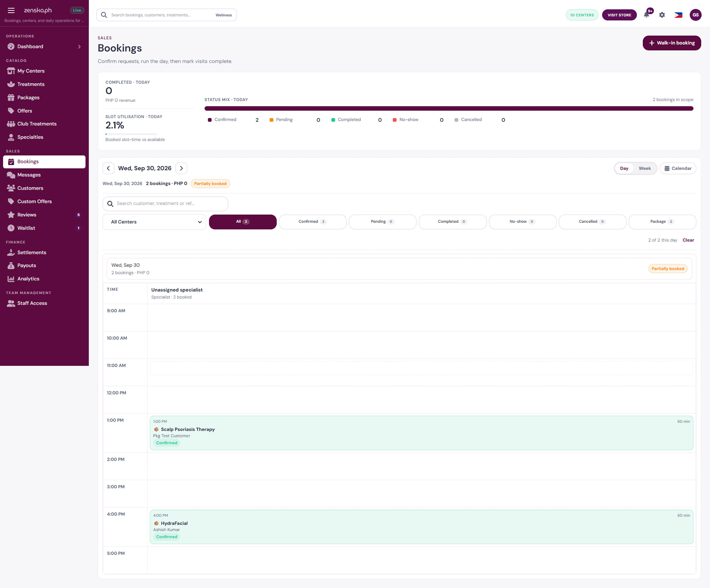Filter bookings by Confirmed status
The width and height of the screenshot is (710, 588).
(x=312, y=222)
